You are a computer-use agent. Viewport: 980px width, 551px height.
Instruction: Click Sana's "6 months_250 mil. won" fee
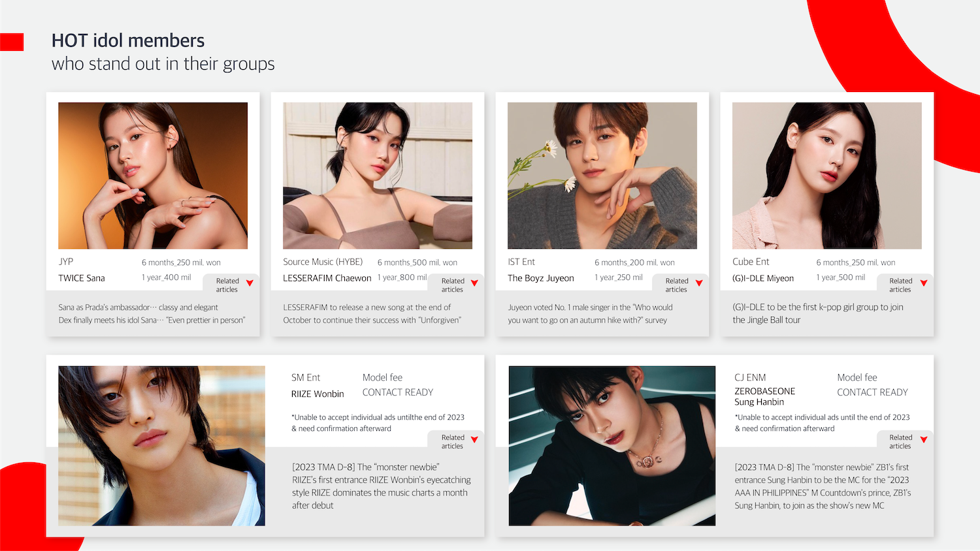[181, 262]
